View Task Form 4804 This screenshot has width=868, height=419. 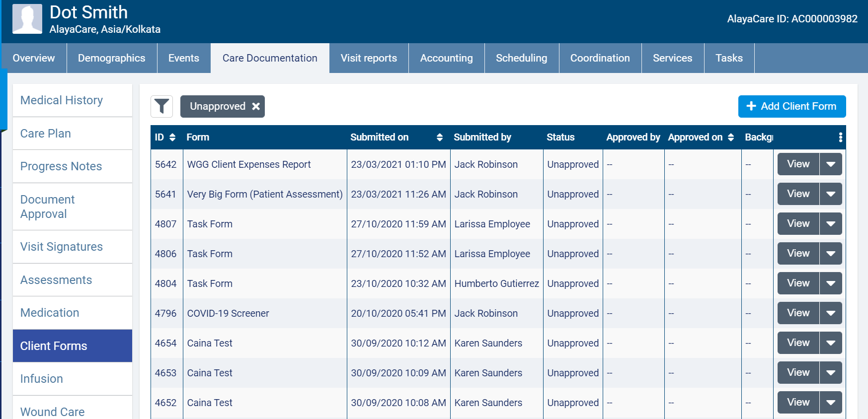click(x=798, y=283)
